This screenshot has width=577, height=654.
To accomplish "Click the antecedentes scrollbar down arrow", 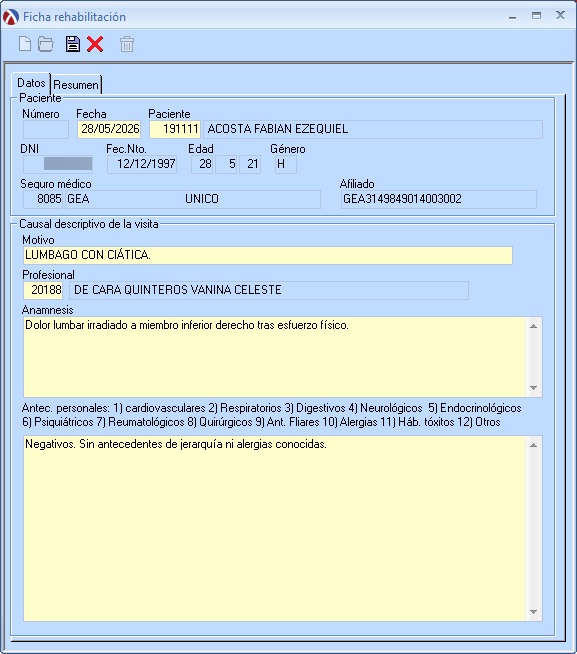I will 533,612.
